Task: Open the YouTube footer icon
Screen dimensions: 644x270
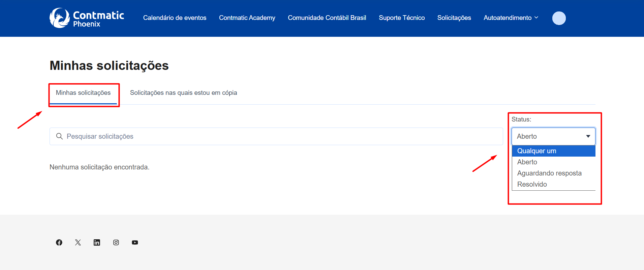Action: [x=135, y=242]
